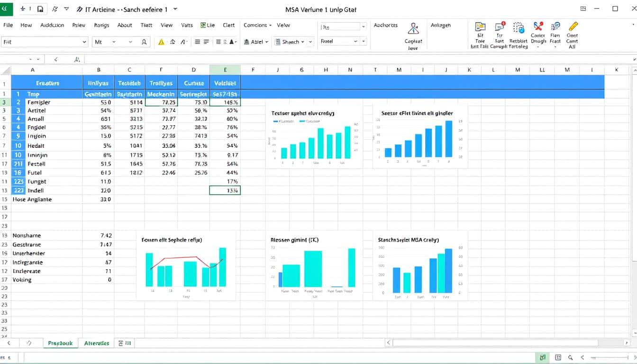Select the Stancht Sepiel MSA chart
The width and height of the screenshot is (637, 364).
(420, 265)
